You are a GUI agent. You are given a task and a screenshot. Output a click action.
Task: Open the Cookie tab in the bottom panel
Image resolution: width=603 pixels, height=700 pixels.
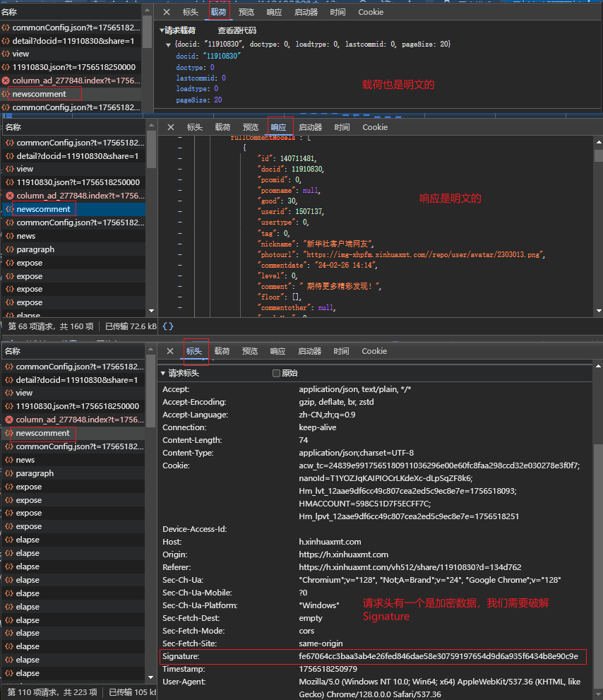[374, 351]
